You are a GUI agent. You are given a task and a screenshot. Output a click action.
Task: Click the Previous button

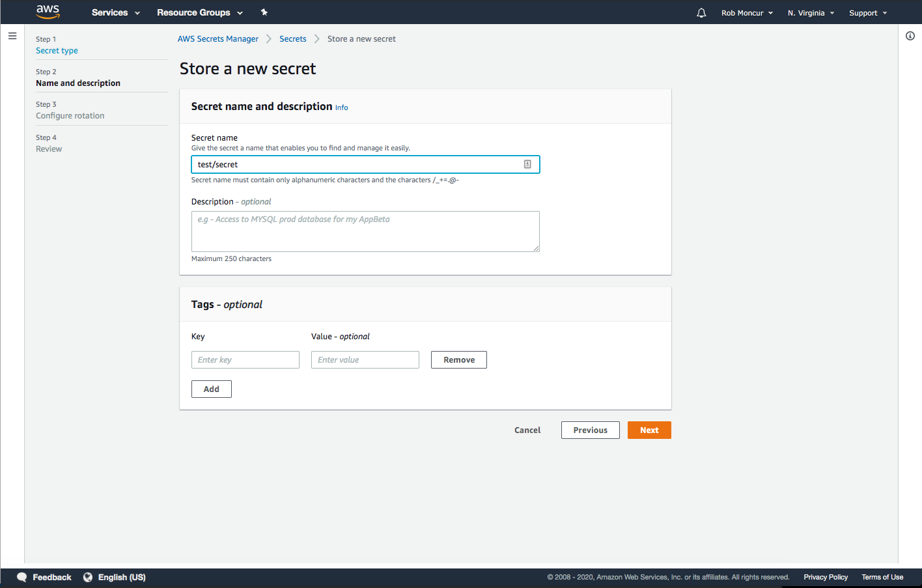[590, 430]
